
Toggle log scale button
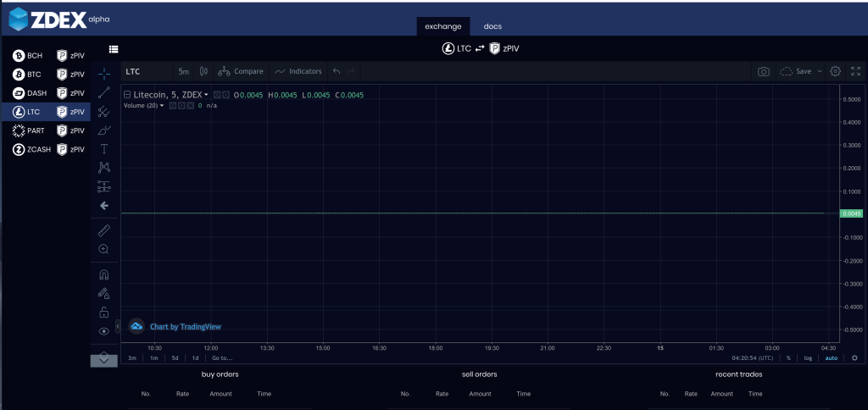(x=808, y=358)
